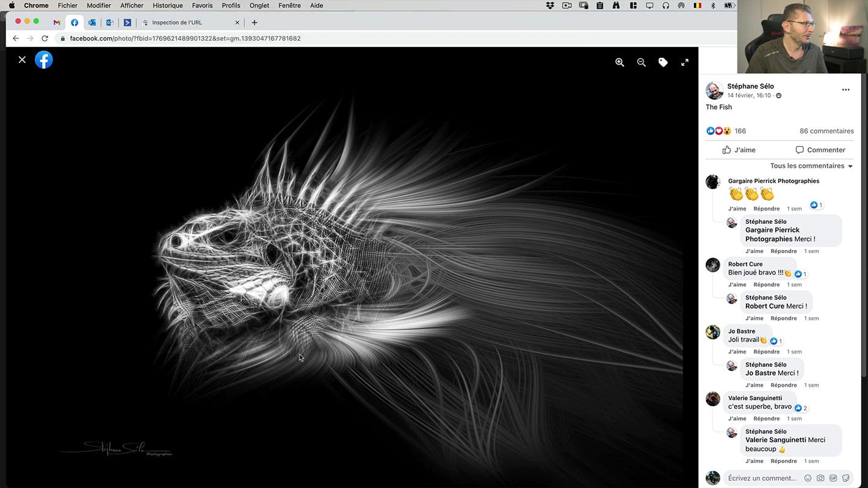Click the headphones menu bar icon

pyautogui.click(x=665, y=5)
